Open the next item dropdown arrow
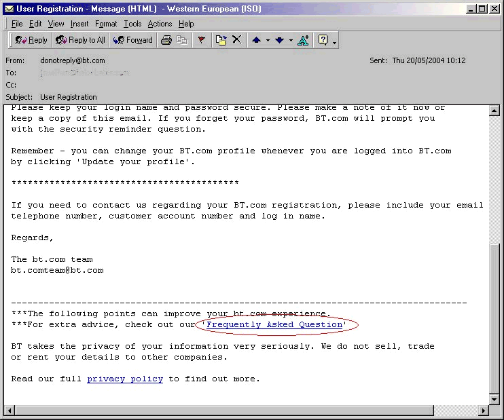504x420 pixels. pos(291,41)
